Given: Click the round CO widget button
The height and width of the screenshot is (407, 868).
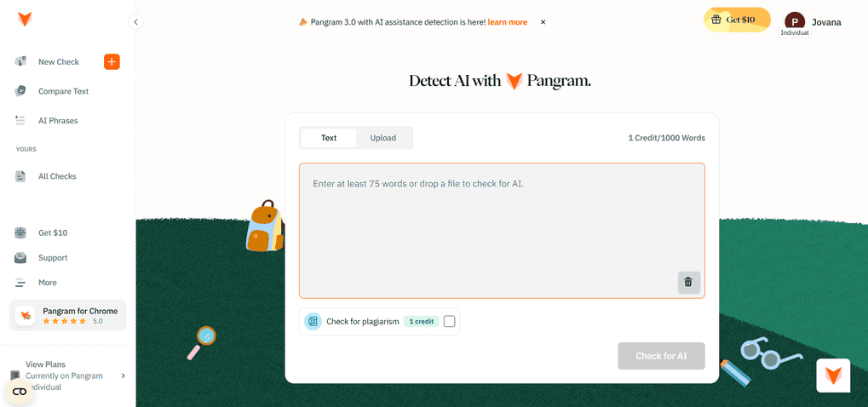Looking at the screenshot, I should tap(20, 392).
